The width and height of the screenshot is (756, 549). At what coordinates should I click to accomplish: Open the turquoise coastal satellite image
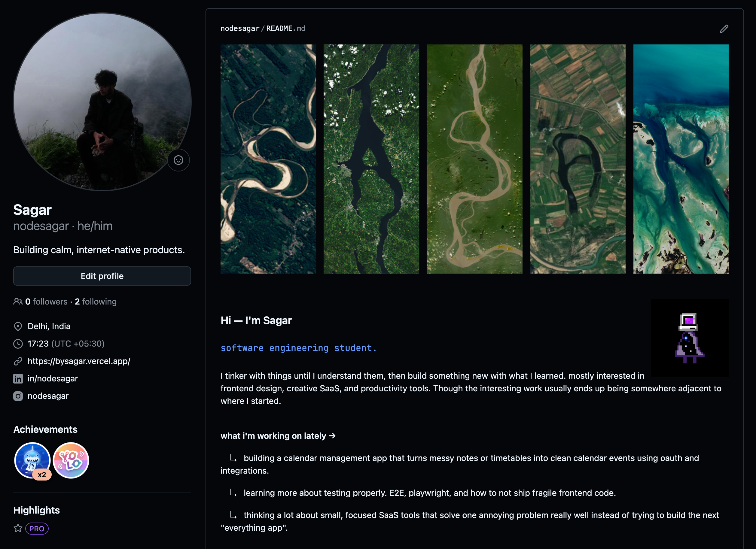[x=681, y=159]
